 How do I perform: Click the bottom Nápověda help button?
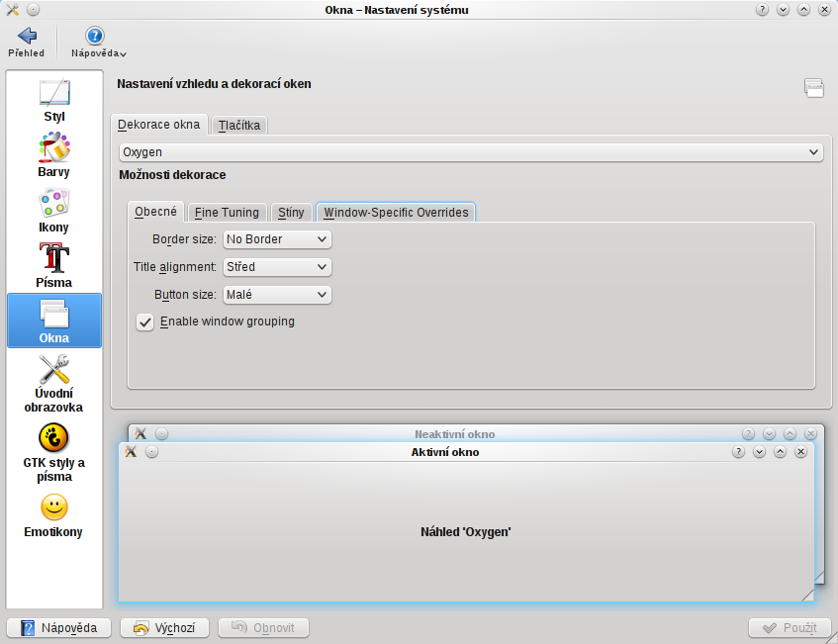click(x=58, y=628)
